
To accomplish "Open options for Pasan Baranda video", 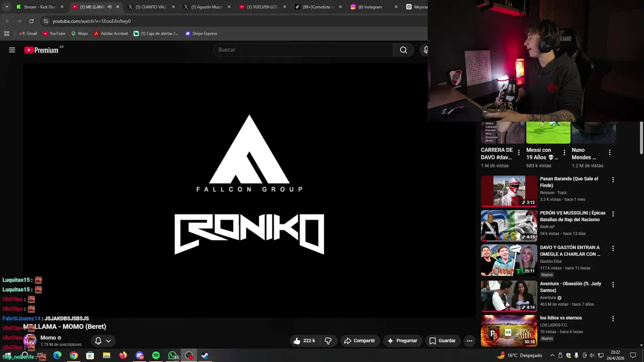I will pos(613,179).
